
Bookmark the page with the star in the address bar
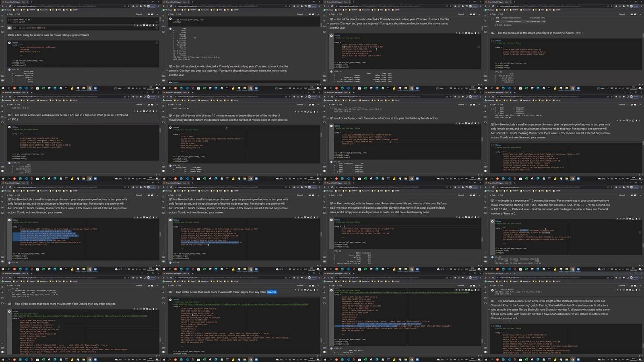128,6
